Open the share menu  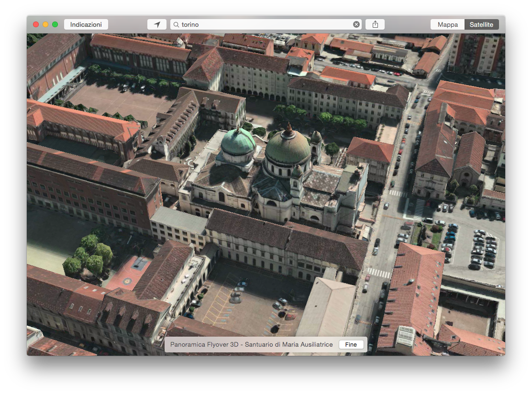click(375, 24)
